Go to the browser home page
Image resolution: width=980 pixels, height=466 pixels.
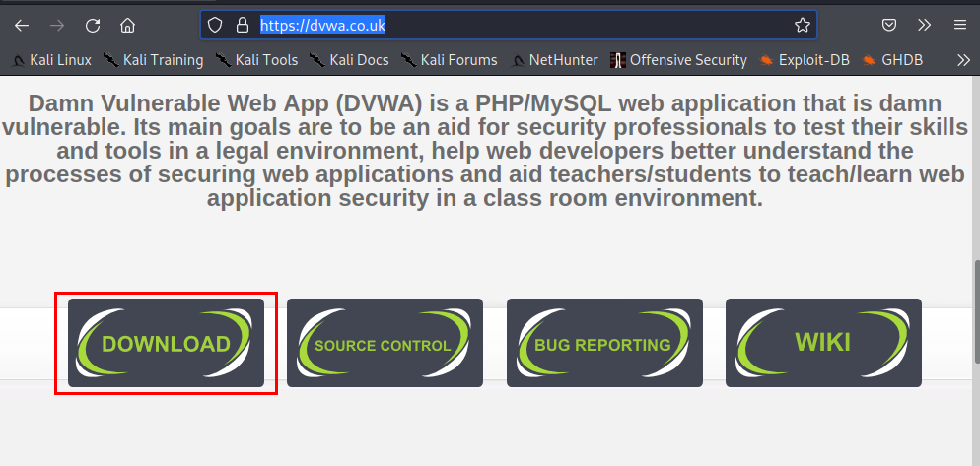(127, 25)
